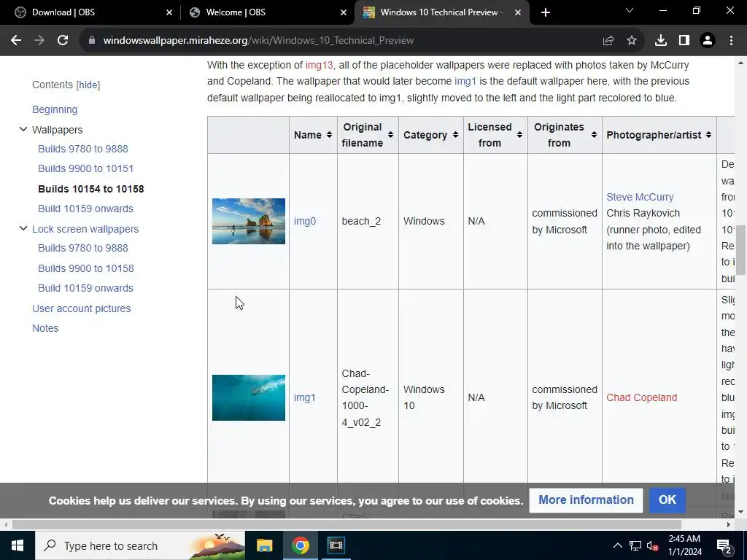This screenshot has height=560, width=747.
Task: Open the beach wallpaper thumbnail img0
Action: (x=249, y=222)
